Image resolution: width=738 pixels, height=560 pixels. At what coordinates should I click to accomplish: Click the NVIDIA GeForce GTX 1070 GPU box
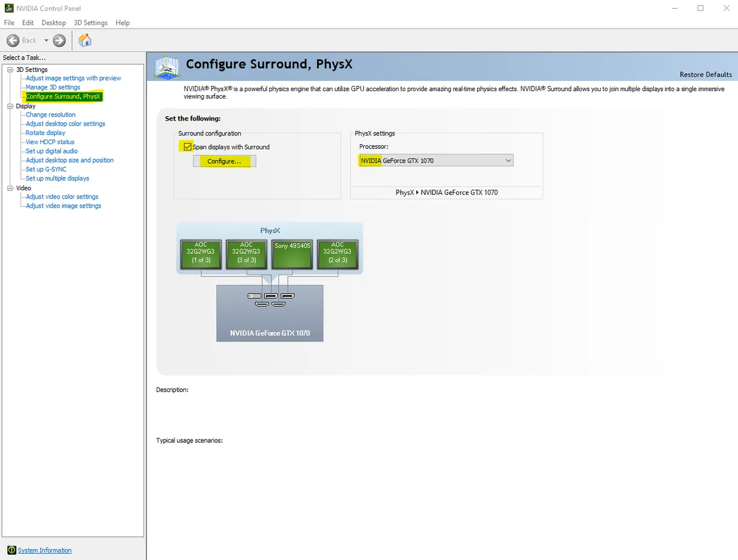coord(270,313)
